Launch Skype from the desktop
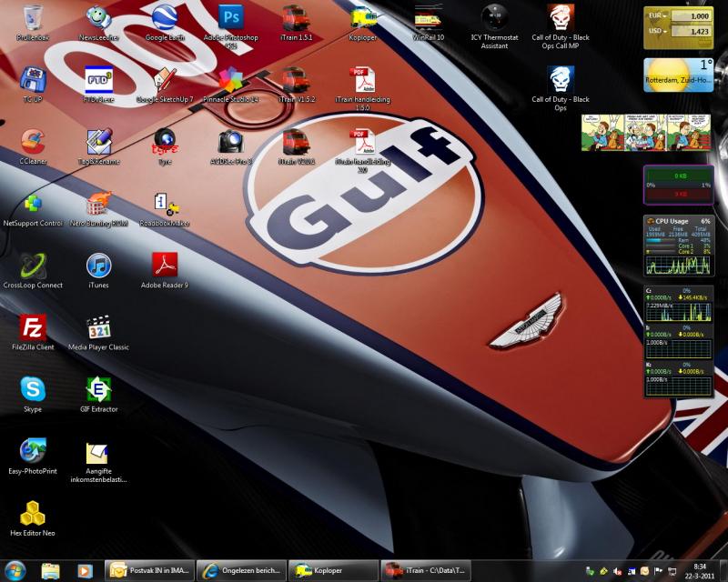The height and width of the screenshot is (582, 728). pyautogui.click(x=33, y=395)
